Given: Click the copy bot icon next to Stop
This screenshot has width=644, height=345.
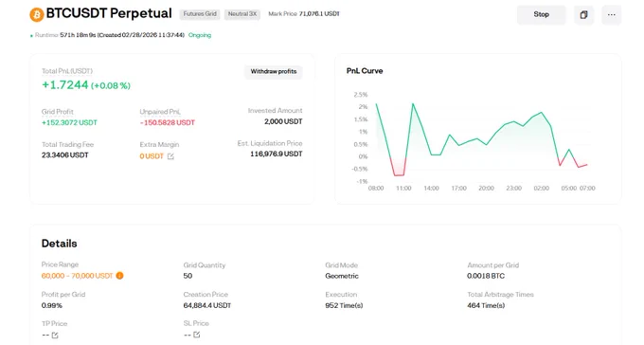Looking at the screenshot, I should click(x=583, y=15).
